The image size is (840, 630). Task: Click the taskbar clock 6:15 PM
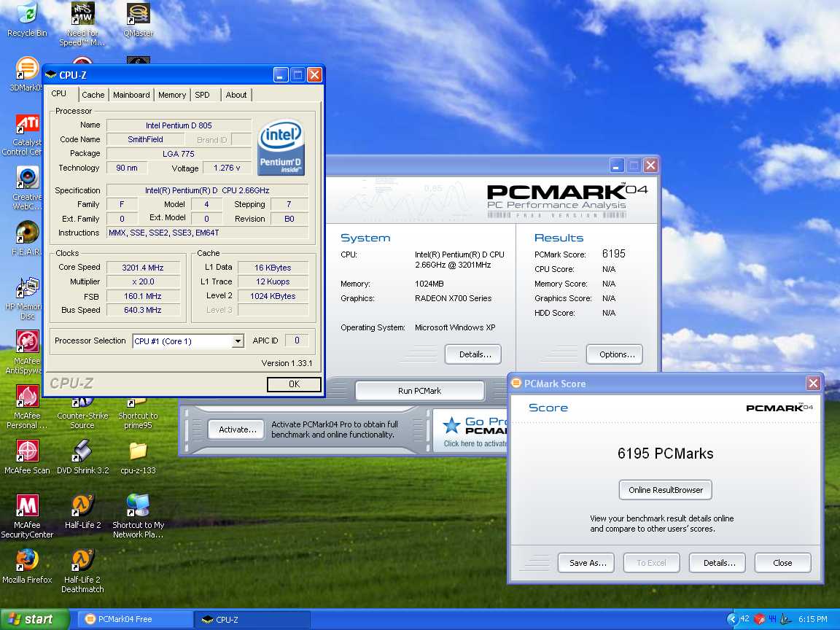pyautogui.click(x=813, y=619)
